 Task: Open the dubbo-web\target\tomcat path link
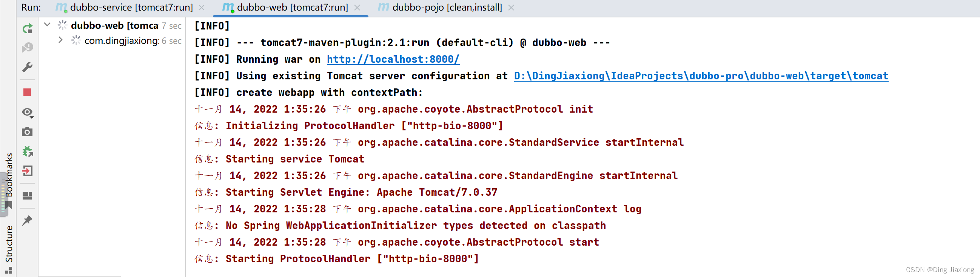(x=701, y=76)
